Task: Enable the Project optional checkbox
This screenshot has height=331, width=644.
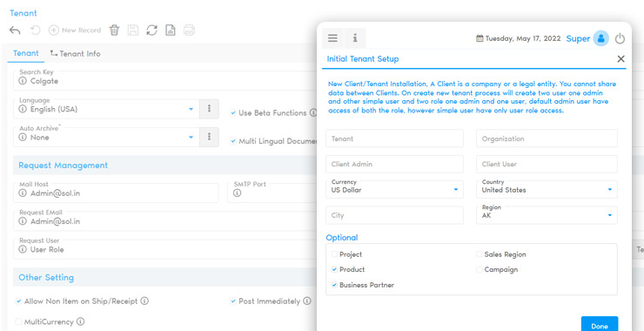Action: [334, 254]
